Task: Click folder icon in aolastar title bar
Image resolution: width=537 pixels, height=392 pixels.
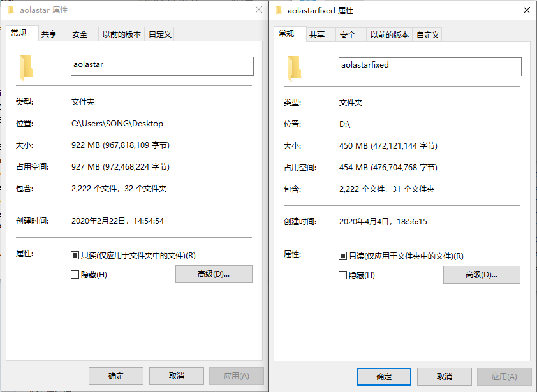Action: coord(11,10)
